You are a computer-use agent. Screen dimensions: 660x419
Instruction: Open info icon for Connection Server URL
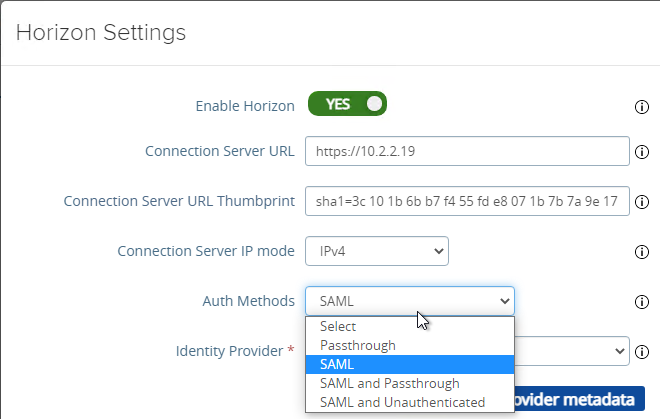641,152
